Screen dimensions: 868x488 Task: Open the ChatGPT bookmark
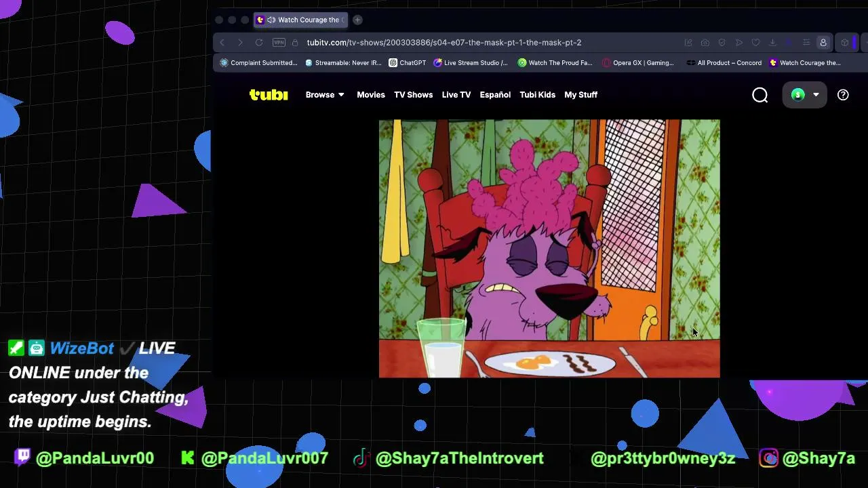[408, 63]
